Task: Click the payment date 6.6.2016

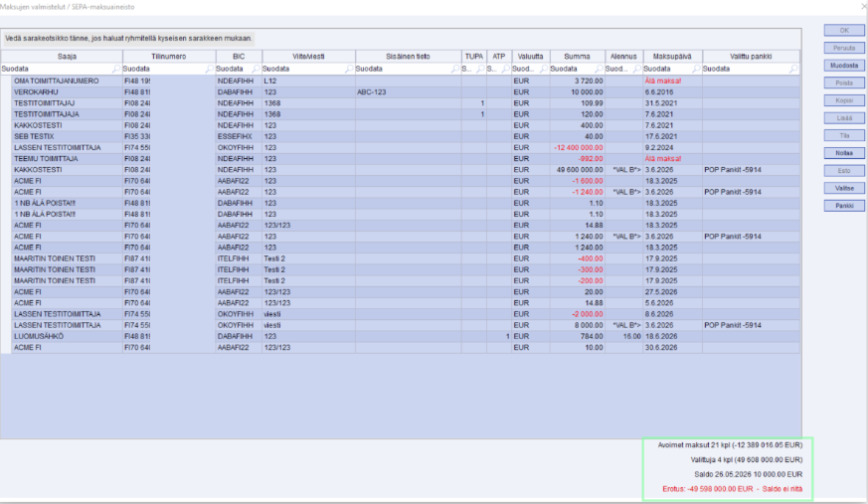Action: click(x=659, y=92)
